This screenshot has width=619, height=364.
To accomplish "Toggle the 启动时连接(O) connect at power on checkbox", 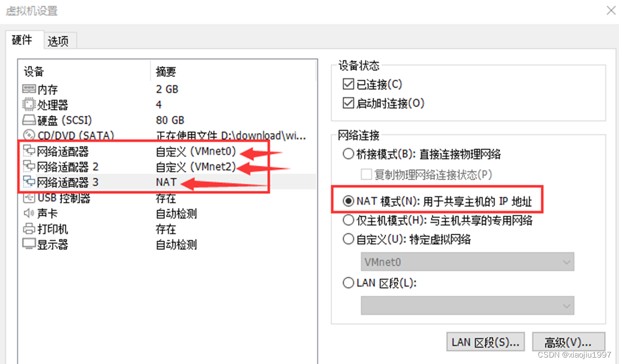I will click(348, 104).
